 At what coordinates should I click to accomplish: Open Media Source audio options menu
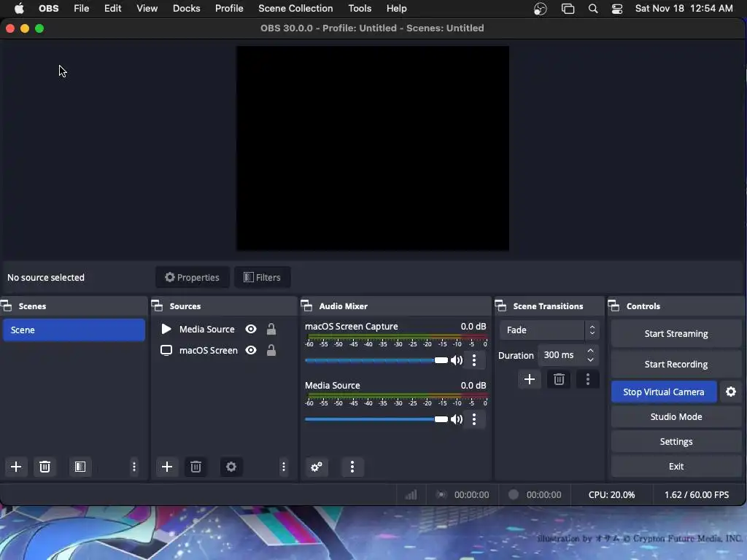[x=474, y=419]
